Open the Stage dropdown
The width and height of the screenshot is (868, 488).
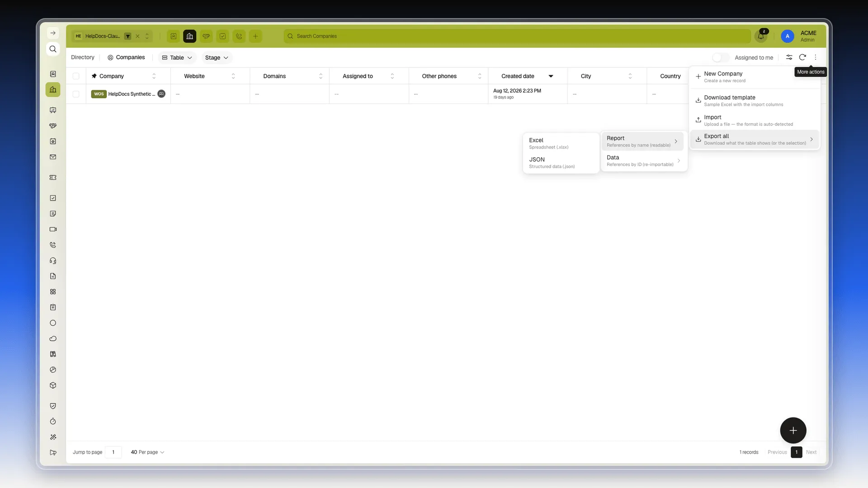(x=217, y=57)
